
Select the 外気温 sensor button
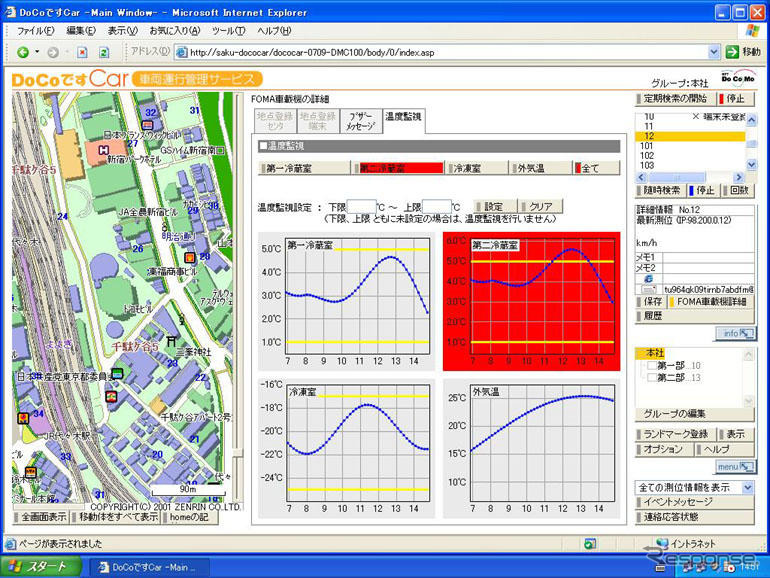[540, 168]
